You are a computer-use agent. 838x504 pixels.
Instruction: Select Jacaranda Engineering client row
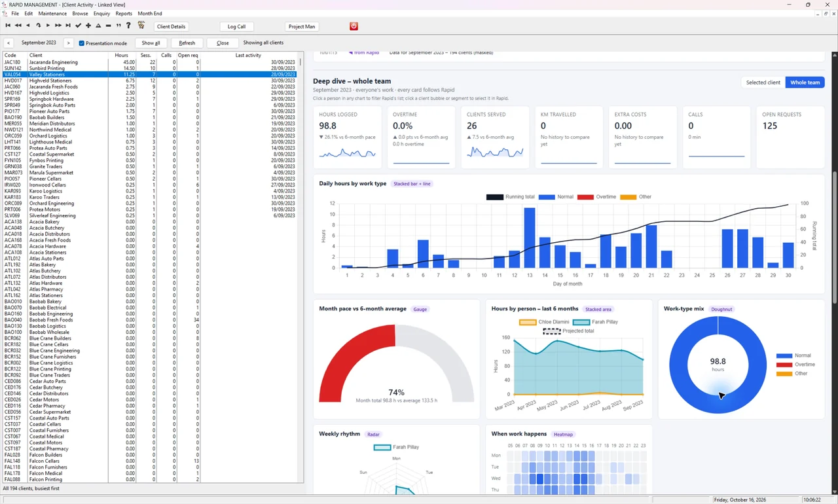[x=149, y=62]
